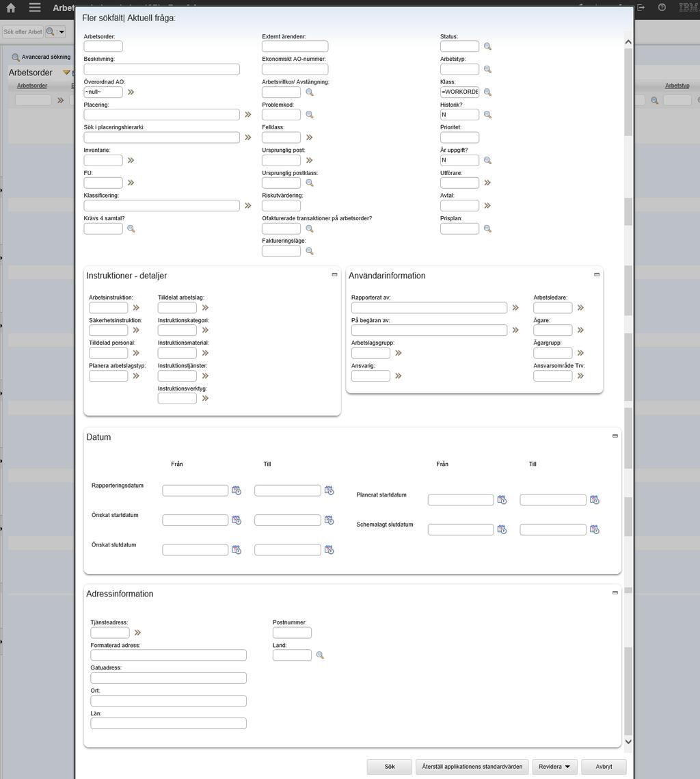
Task: Open the help question mark icon
Action: click(x=662, y=8)
